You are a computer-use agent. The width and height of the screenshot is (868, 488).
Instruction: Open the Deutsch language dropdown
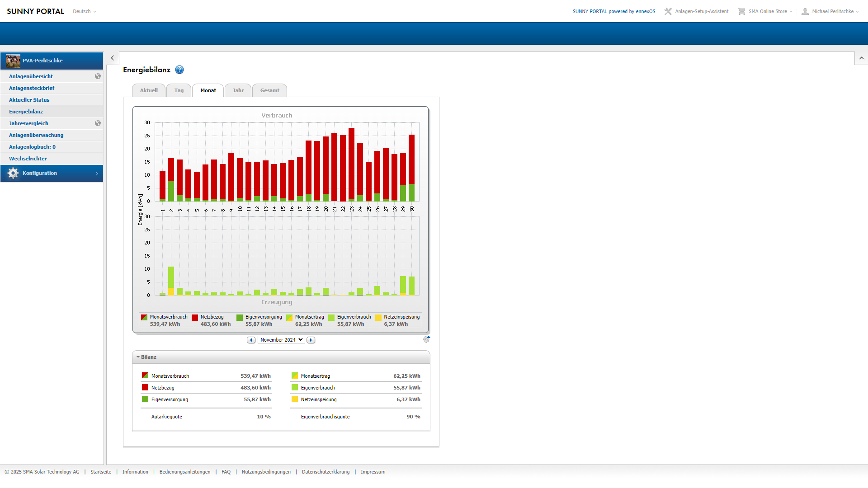coord(85,11)
